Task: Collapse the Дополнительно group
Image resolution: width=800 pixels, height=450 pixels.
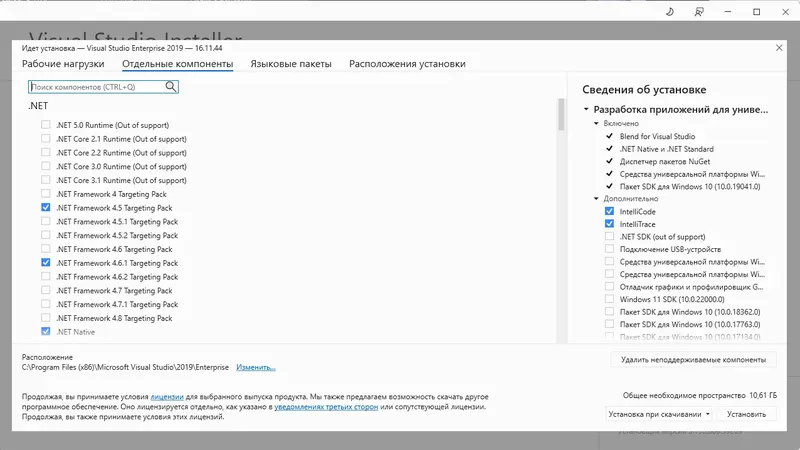Action: (596, 198)
